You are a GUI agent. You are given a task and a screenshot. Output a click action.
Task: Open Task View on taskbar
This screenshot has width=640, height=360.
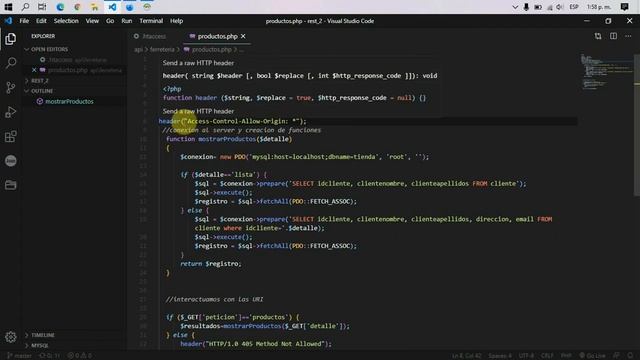[x=42, y=7]
